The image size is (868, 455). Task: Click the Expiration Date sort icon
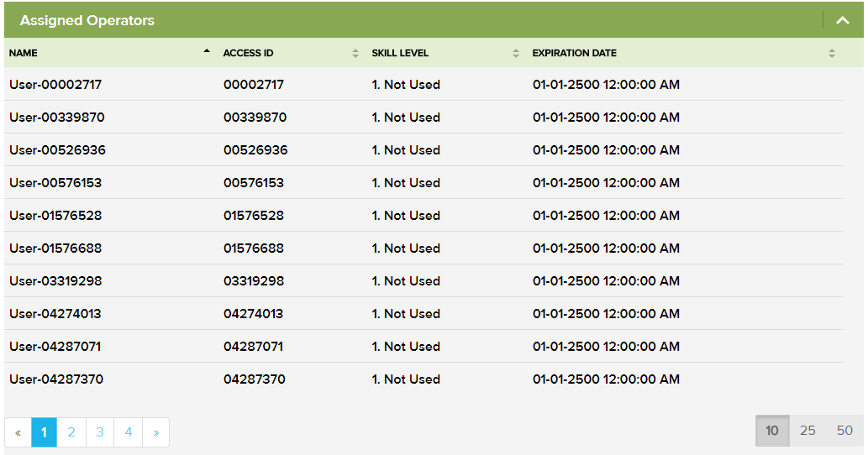click(x=831, y=53)
